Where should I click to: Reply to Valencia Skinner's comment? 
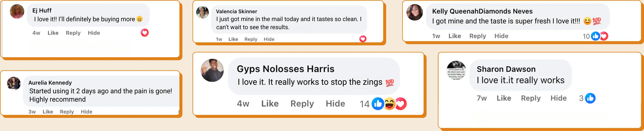[x=251, y=39]
